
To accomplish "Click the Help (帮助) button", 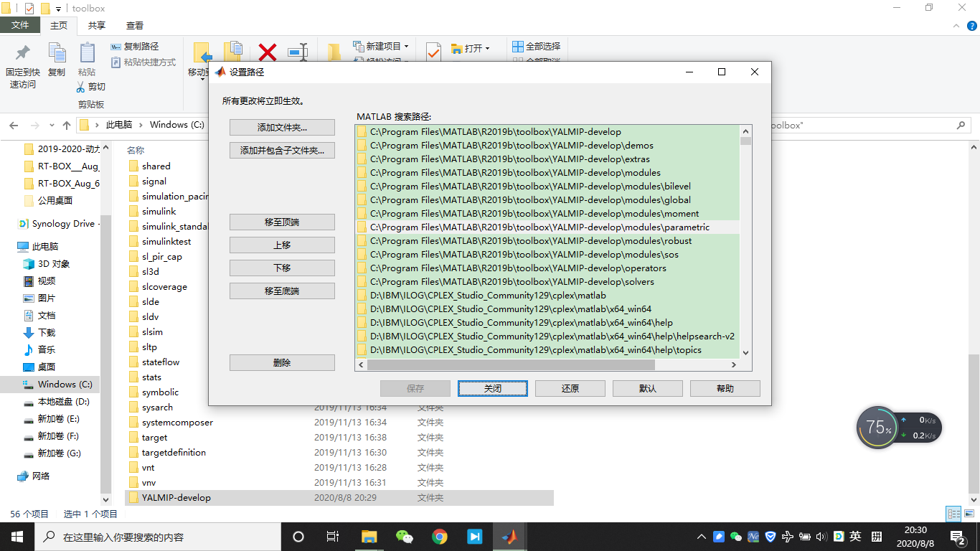I will pos(725,389).
